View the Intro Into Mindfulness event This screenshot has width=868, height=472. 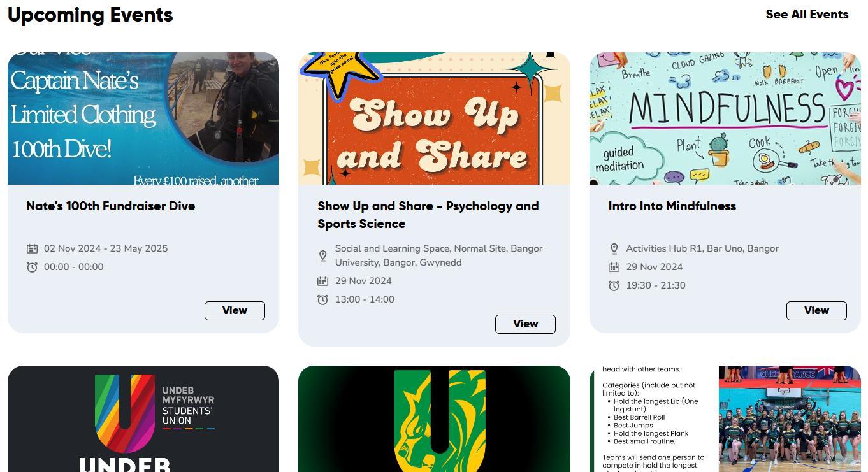coord(816,311)
